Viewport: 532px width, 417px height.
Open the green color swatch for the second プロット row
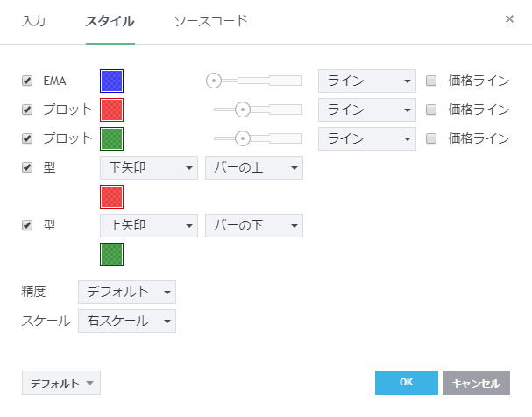[112, 138]
